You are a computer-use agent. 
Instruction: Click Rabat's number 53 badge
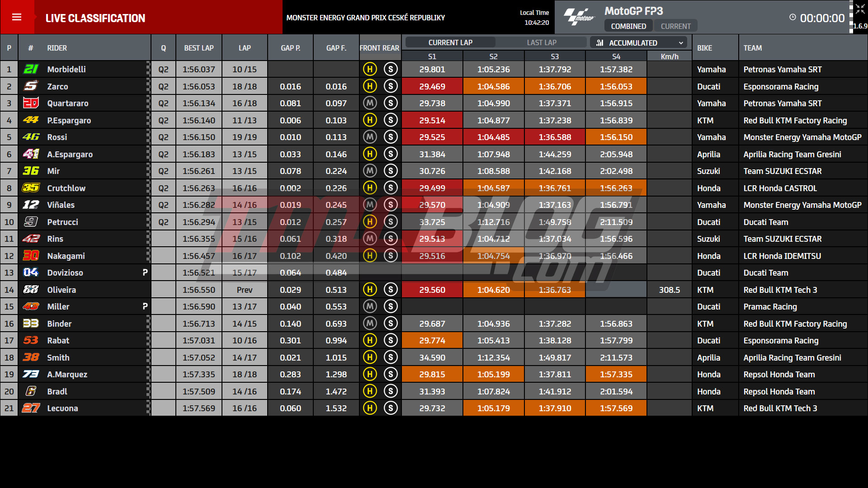[x=31, y=340]
